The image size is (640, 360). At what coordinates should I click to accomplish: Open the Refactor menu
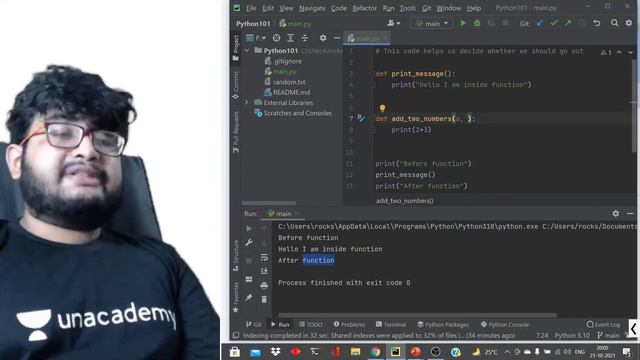coord(364,8)
